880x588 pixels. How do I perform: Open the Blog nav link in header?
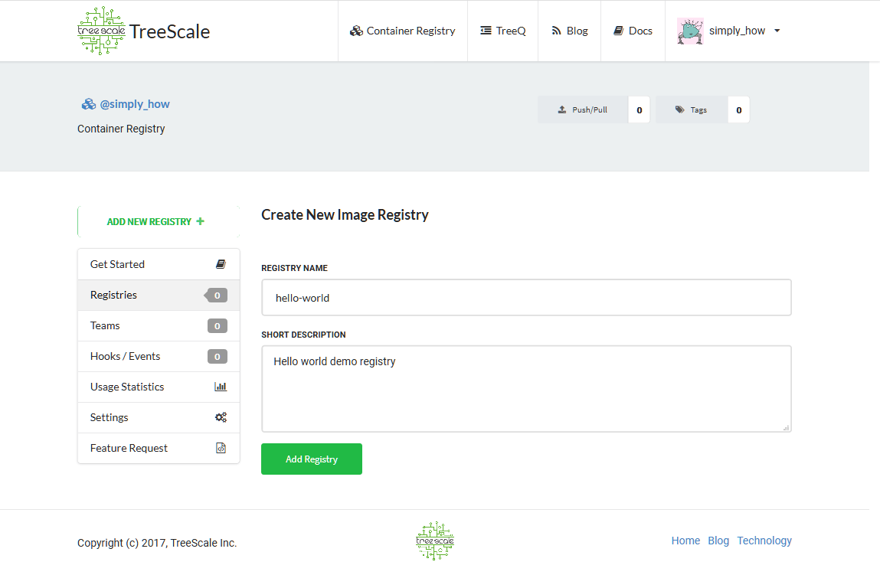570,31
